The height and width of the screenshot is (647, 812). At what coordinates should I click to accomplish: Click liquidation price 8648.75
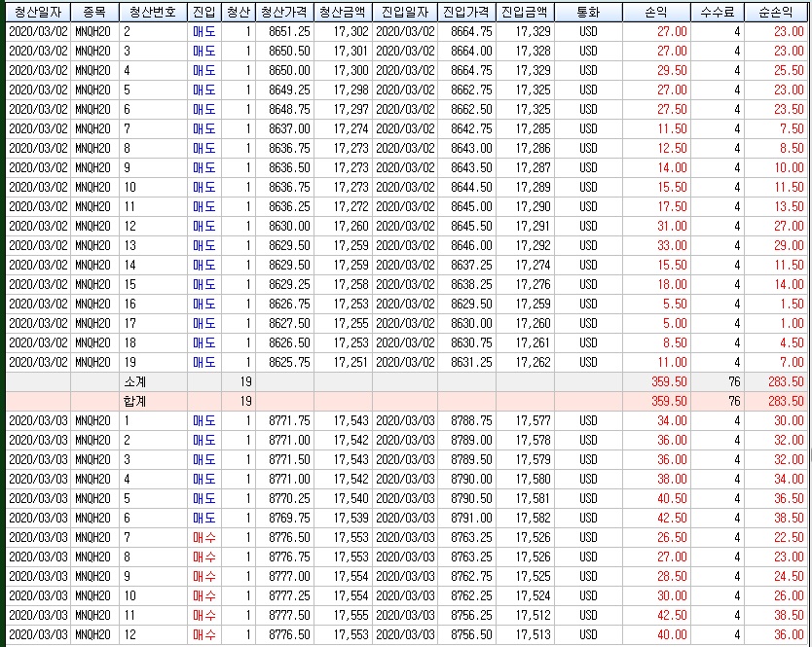click(x=289, y=109)
